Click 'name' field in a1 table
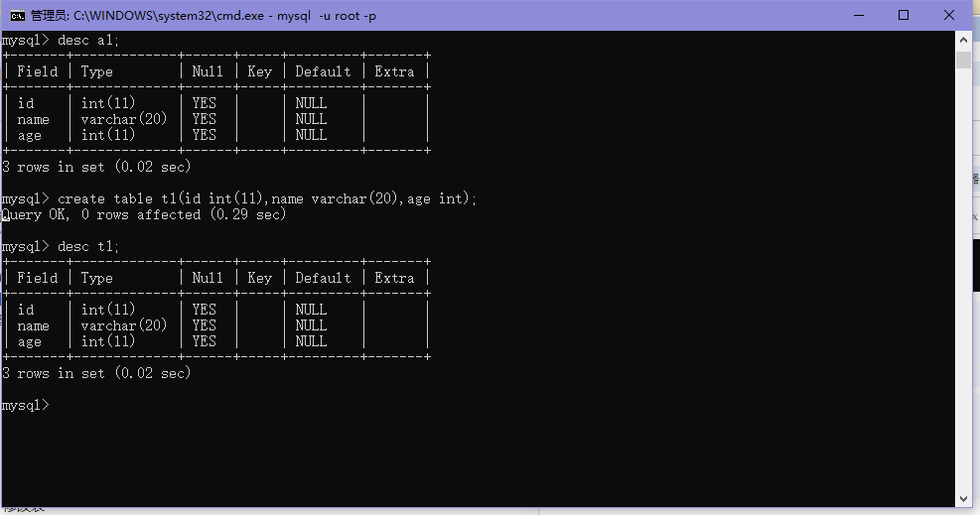 33,119
